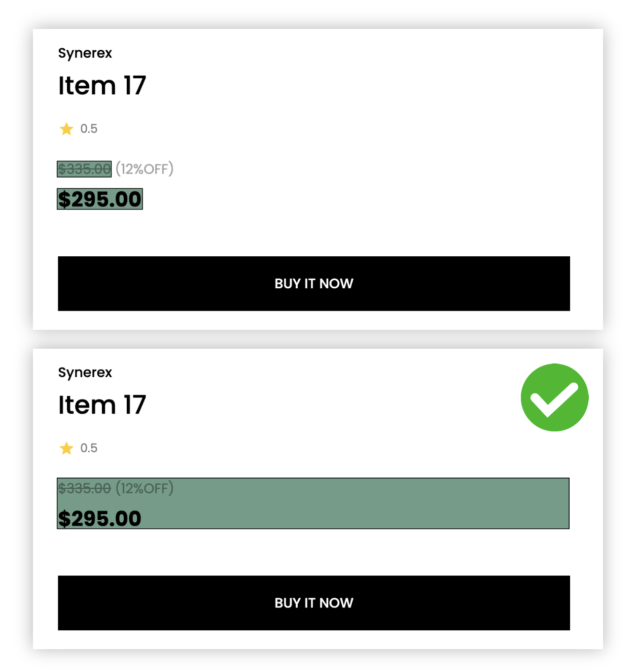Click strikethrough $335.00 in bottom card
The width and height of the screenshot is (634, 672).
84,488
